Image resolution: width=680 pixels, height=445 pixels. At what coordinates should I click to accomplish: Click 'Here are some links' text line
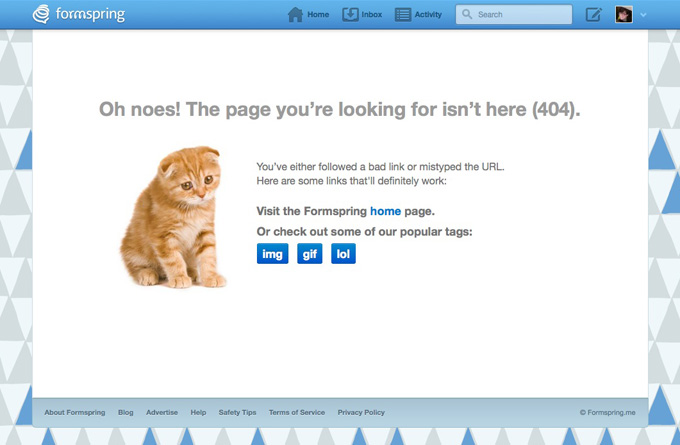[x=351, y=181]
